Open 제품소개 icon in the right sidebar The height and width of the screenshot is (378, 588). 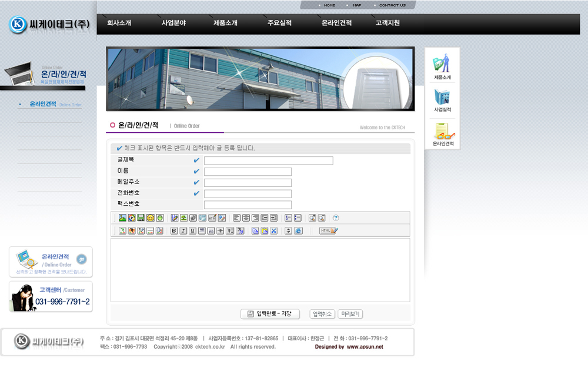click(442, 66)
